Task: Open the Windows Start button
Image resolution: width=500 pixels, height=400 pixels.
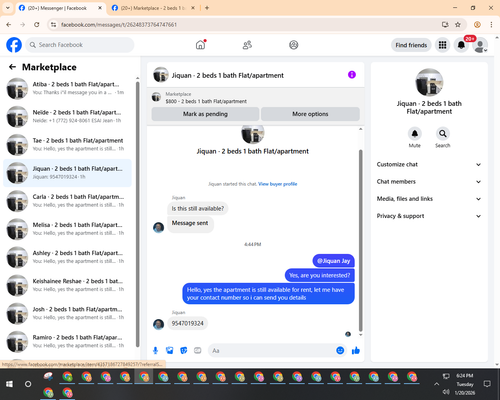Action: (9, 384)
